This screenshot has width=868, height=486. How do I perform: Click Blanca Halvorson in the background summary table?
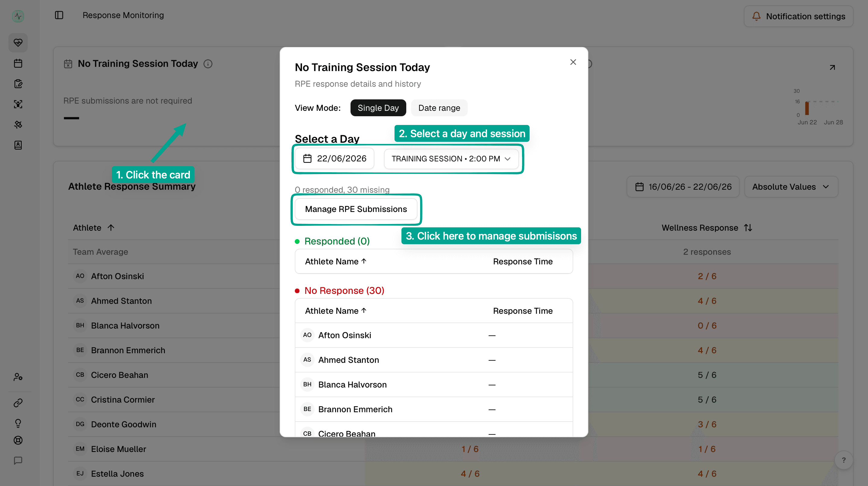tap(125, 326)
